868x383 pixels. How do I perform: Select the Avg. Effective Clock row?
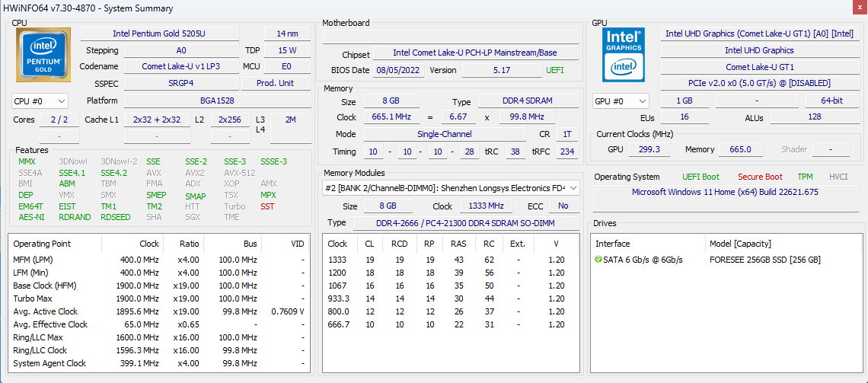click(x=159, y=325)
